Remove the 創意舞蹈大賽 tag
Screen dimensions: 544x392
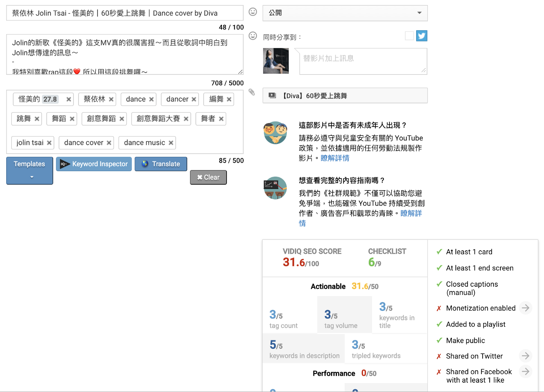[x=186, y=119]
